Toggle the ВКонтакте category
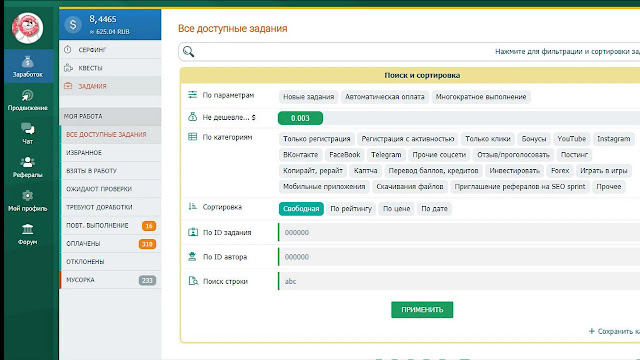 click(x=300, y=155)
